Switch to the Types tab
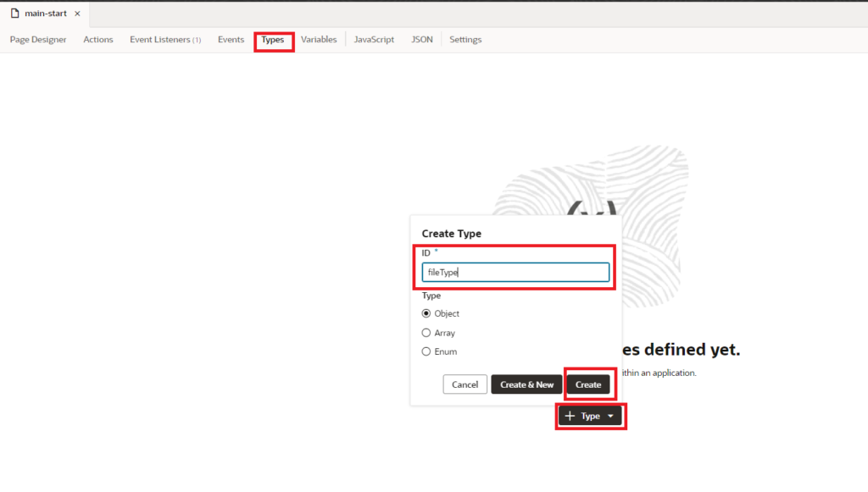 [273, 39]
